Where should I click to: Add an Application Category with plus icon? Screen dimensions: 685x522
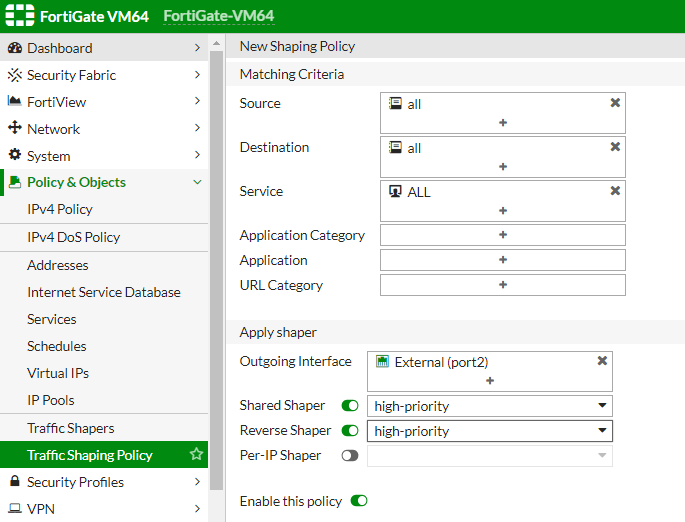502,235
